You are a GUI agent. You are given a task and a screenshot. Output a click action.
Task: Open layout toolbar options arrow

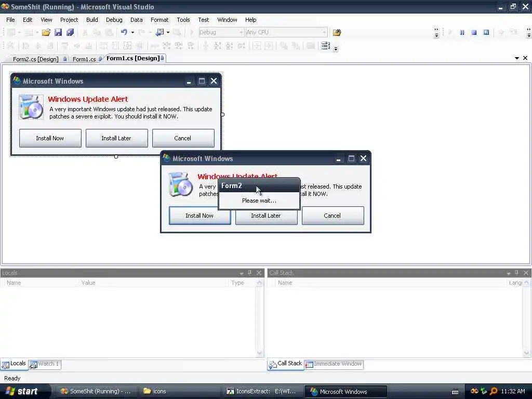pos(336,49)
